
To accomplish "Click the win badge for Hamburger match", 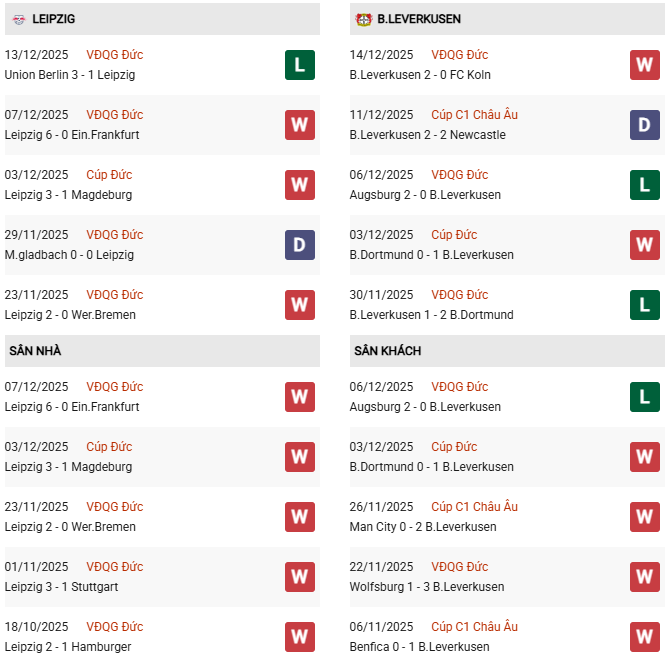I will [300, 637].
